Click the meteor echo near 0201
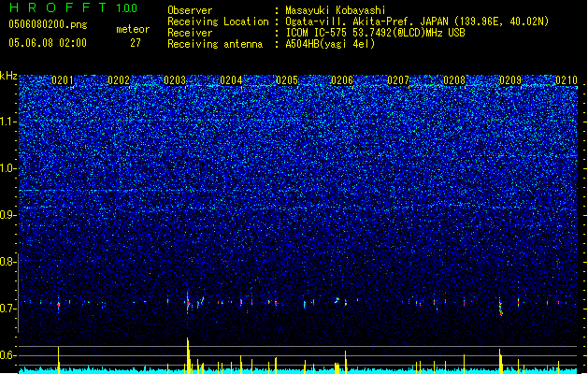The height and width of the screenshot is (374, 588). pos(59,305)
